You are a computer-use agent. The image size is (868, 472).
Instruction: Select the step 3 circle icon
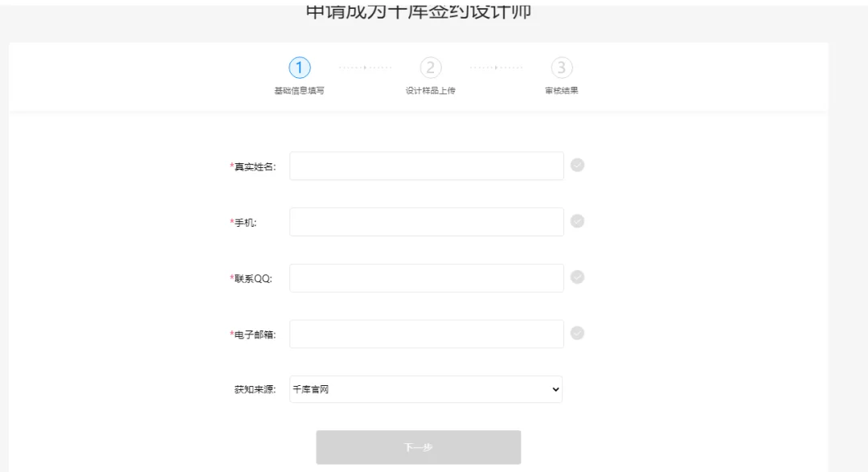(561, 68)
